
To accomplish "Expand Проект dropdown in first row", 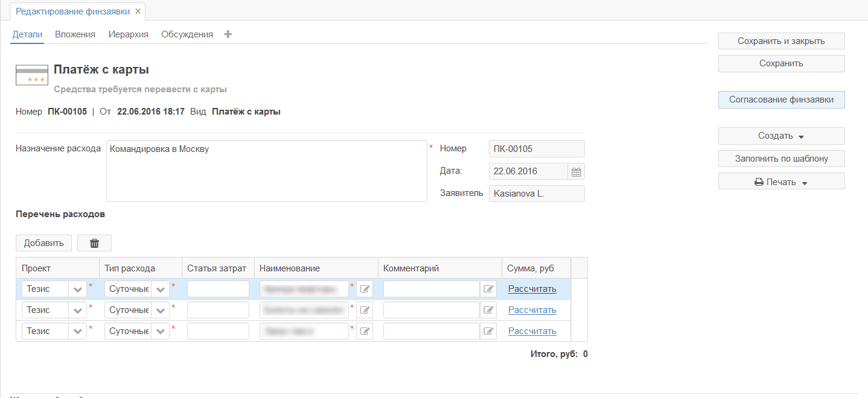I will pyautogui.click(x=78, y=289).
